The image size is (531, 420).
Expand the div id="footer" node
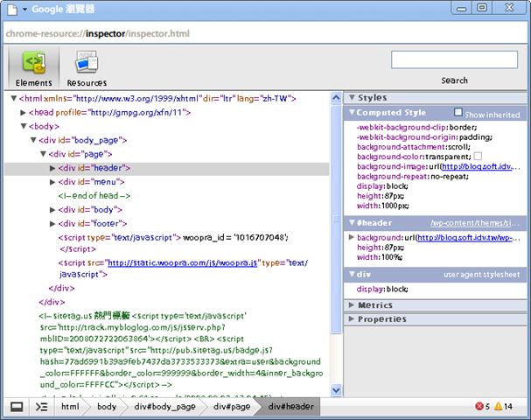coord(52,223)
